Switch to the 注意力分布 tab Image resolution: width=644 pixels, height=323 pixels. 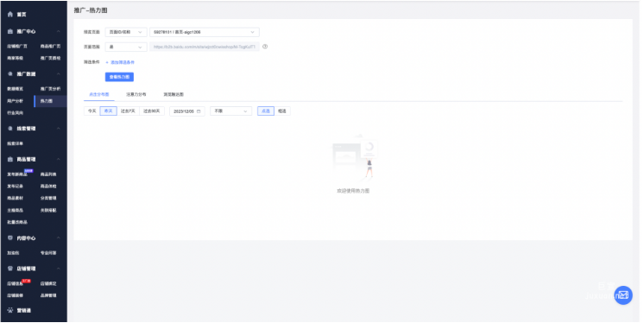pos(136,94)
